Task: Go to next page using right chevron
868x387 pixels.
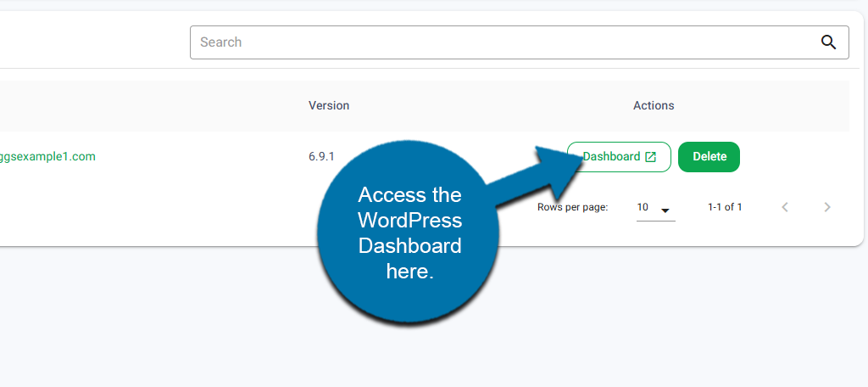Action: tap(827, 207)
